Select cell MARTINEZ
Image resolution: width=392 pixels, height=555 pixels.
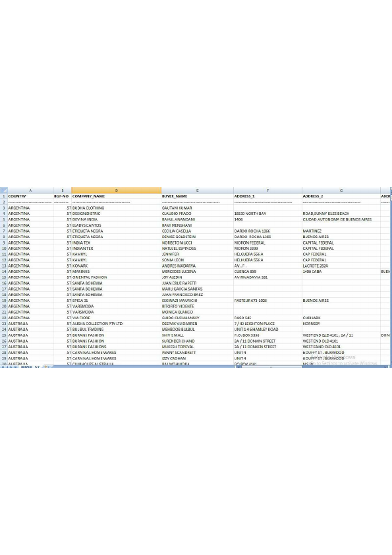pos(341,231)
